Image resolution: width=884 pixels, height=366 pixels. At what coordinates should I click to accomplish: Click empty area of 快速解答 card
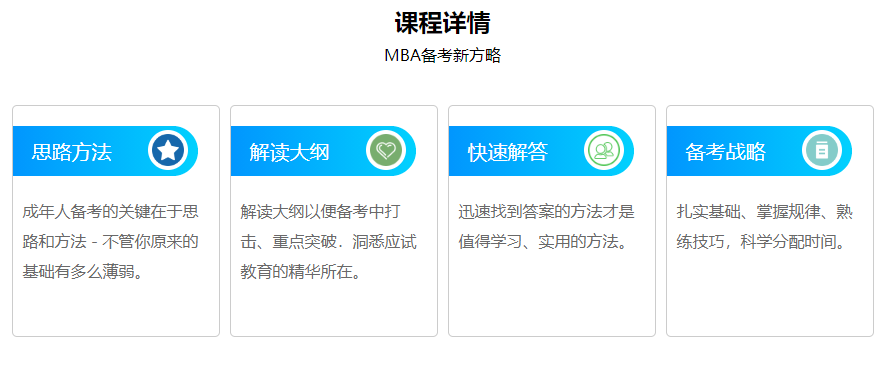[x=551, y=299]
